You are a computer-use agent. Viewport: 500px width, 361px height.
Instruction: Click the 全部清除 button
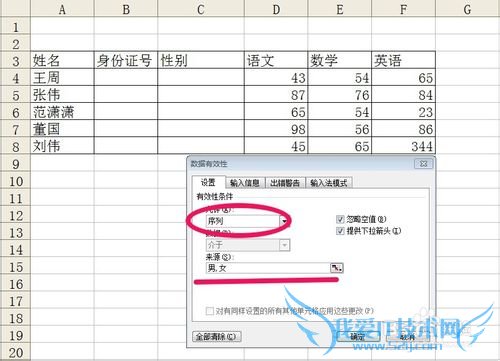click(217, 337)
